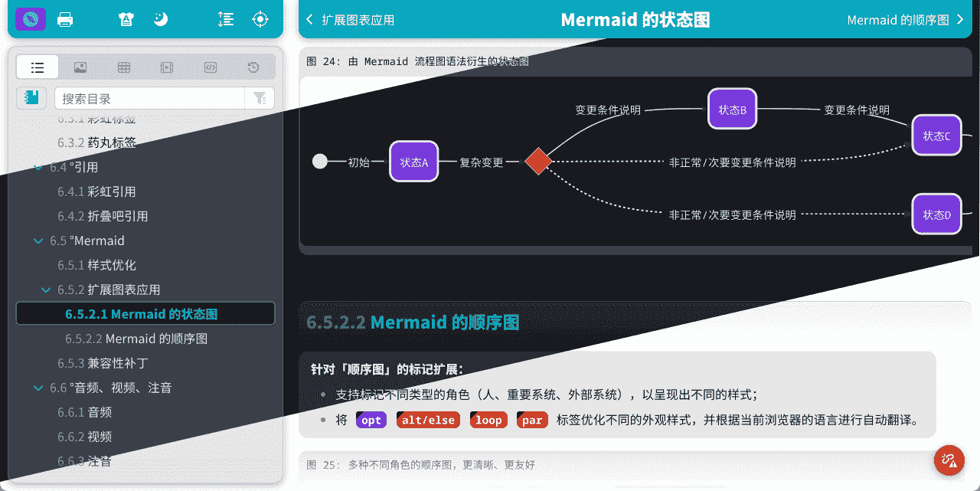Click the notebook icon beside the search box
Image resolution: width=980 pixels, height=491 pixels.
31,98
